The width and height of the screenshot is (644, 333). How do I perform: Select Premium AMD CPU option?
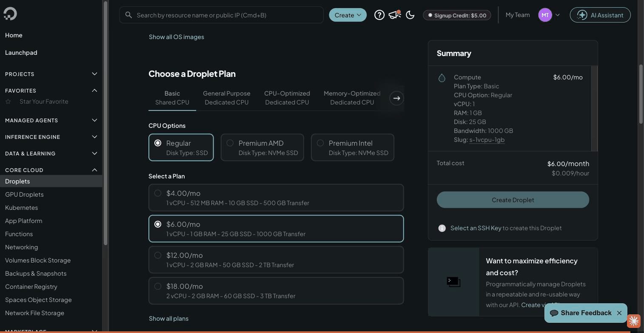262,147
